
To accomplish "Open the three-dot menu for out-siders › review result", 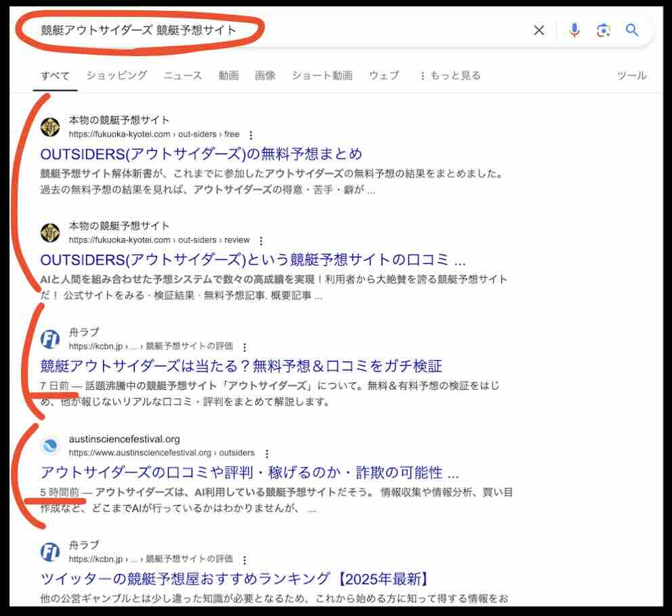I will coord(261,241).
